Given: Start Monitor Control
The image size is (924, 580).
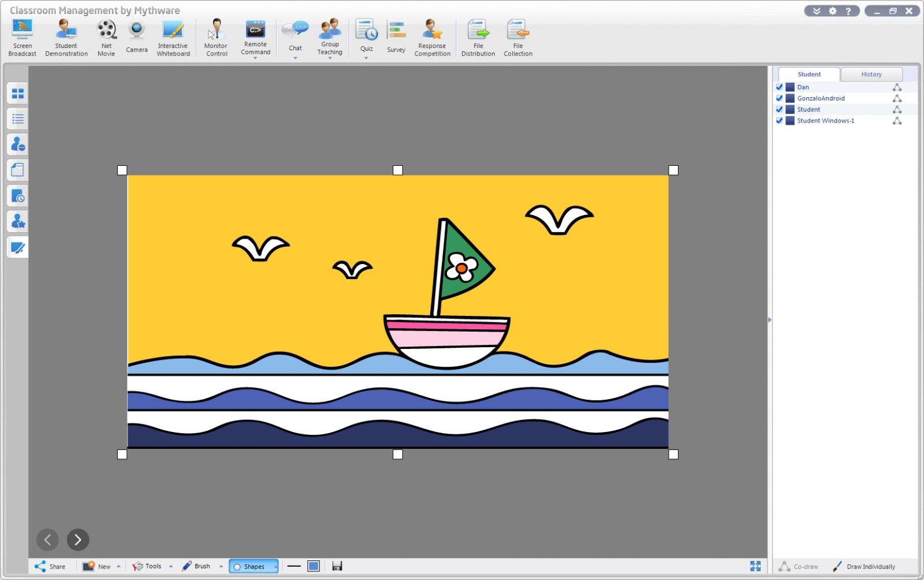Looking at the screenshot, I should pos(216,35).
